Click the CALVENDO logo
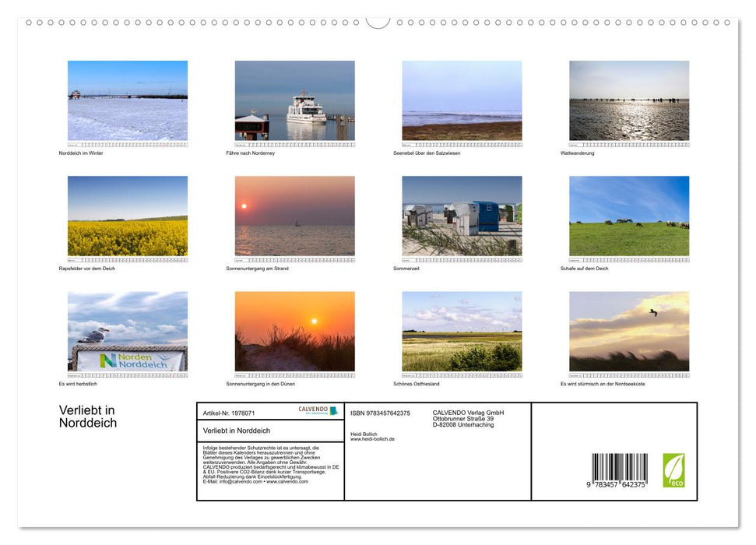This screenshot has height=545, width=756. (x=318, y=410)
